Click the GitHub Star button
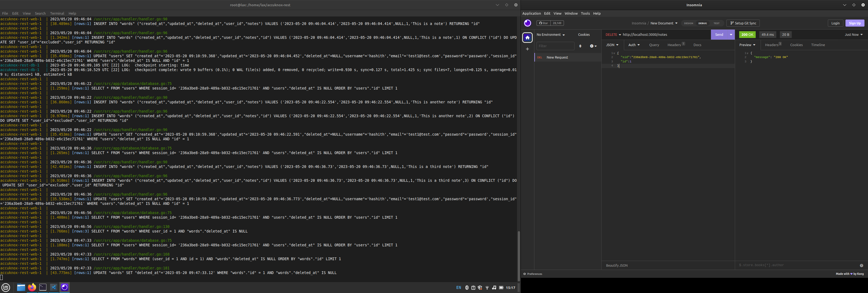This screenshot has width=868, height=293. 543,23
